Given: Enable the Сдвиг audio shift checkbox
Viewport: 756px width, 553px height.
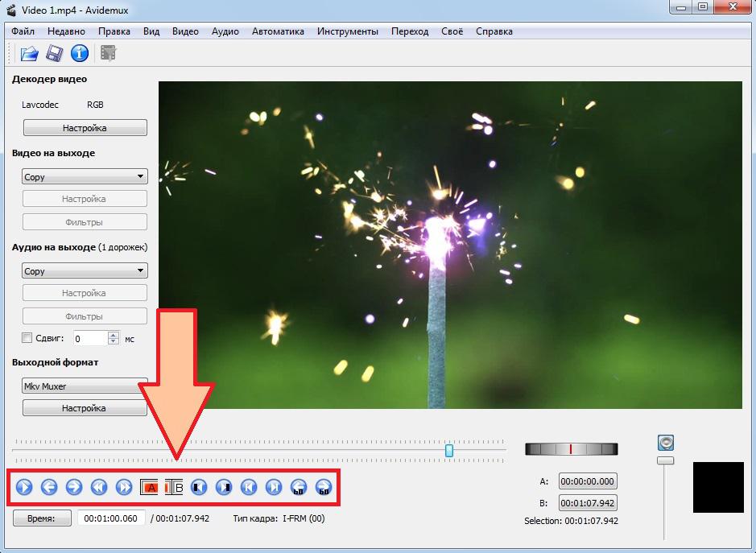Looking at the screenshot, I should pos(27,338).
